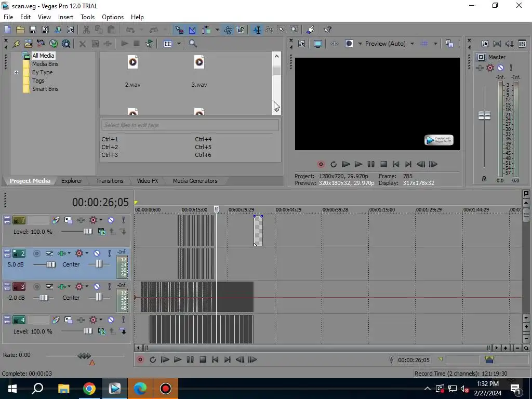Click the Master bus Mute icon

(x=500, y=68)
